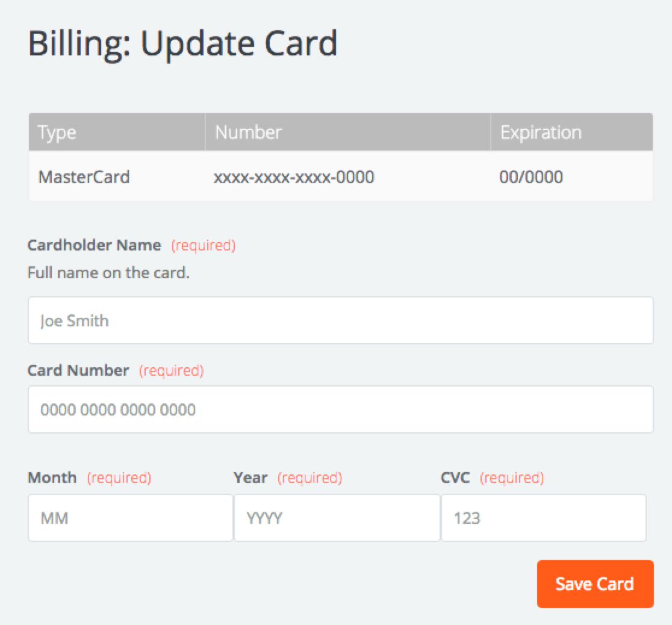
Task: Select the MasterCard type cell
Action: click(x=84, y=176)
